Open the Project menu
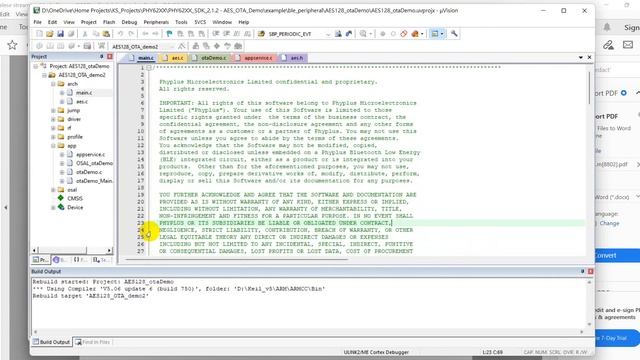The width and height of the screenshot is (640, 360). [x=89, y=22]
